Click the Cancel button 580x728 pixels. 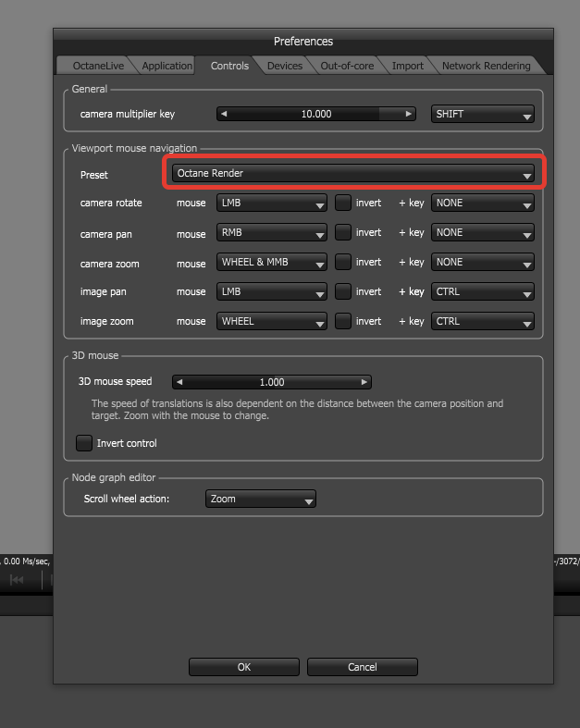coord(363,667)
